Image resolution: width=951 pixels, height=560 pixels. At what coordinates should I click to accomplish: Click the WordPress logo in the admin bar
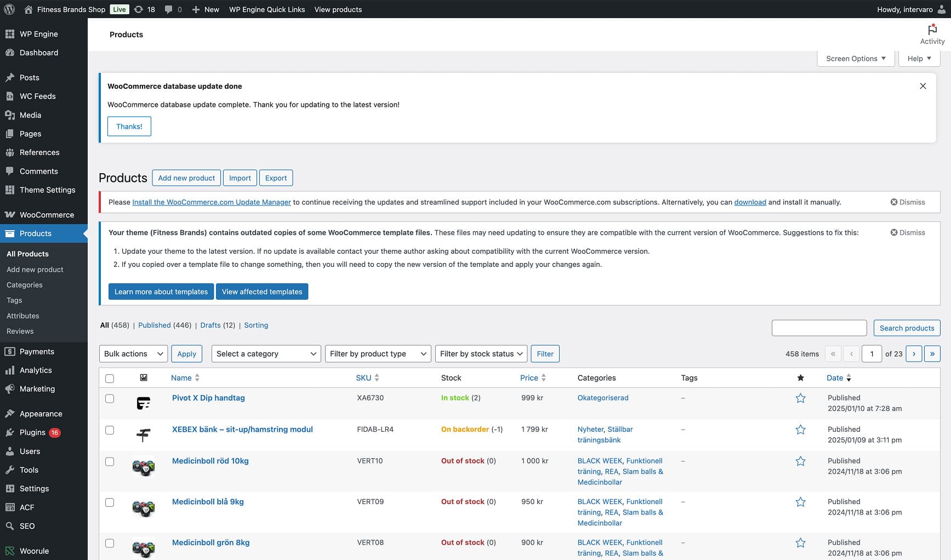(9, 9)
